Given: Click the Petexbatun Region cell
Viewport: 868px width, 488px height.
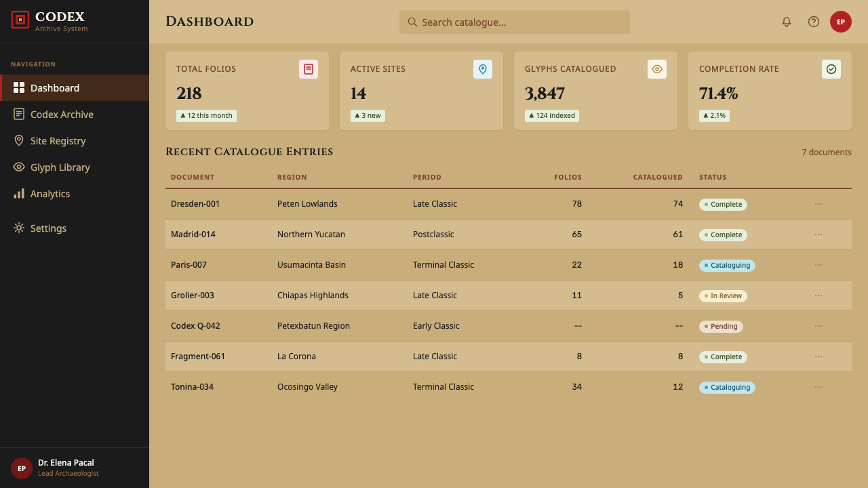Looking at the screenshot, I should tap(313, 325).
